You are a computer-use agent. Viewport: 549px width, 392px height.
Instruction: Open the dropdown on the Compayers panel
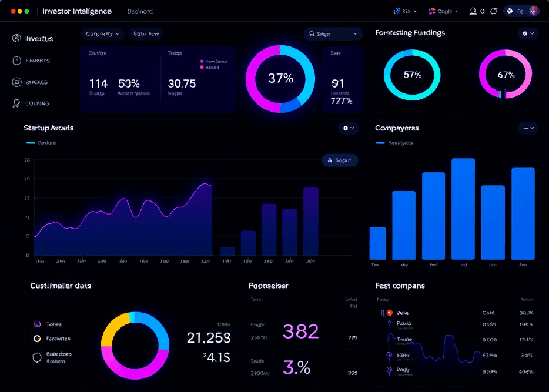[x=527, y=128]
